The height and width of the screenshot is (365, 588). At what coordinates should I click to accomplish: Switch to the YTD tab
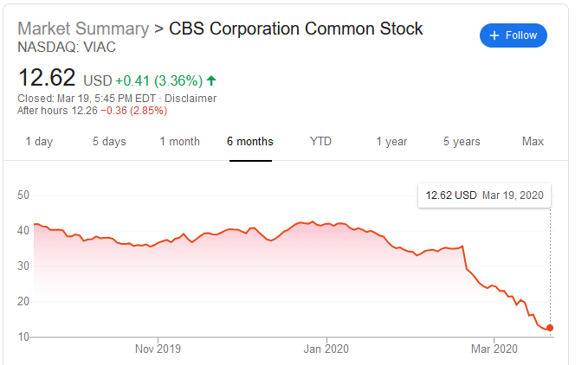point(320,141)
